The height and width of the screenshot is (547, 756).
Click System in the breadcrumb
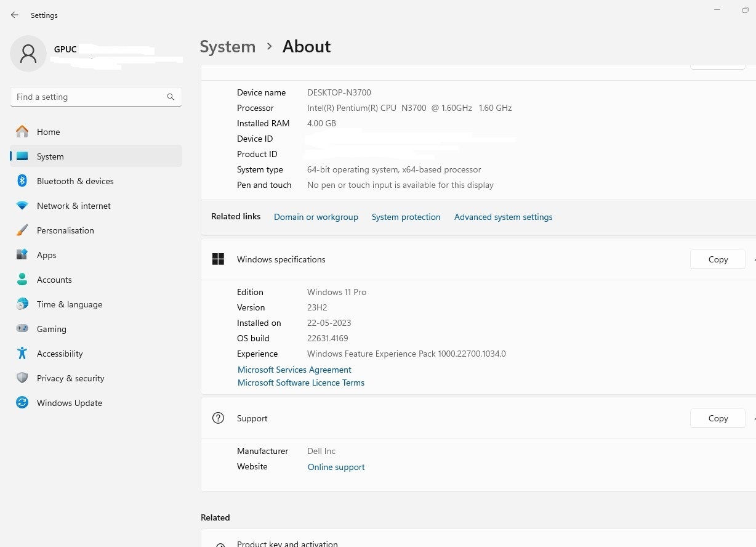[x=228, y=47]
